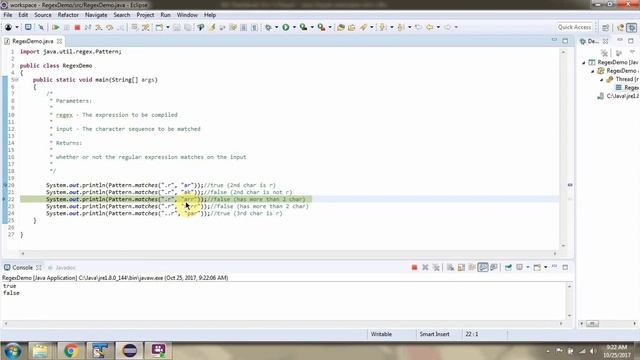Click the Console vertical scrollbar up arrow
The image size is (640, 360).
point(569,286)
